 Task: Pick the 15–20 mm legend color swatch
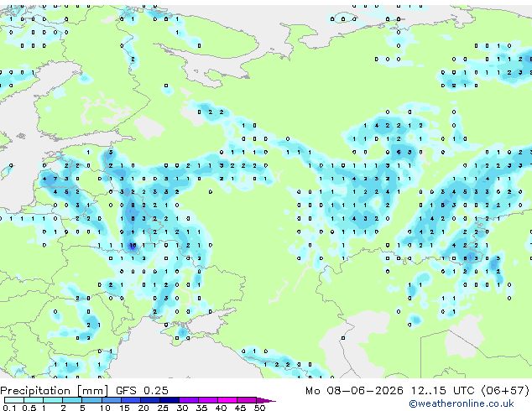(x=130, y=400)
